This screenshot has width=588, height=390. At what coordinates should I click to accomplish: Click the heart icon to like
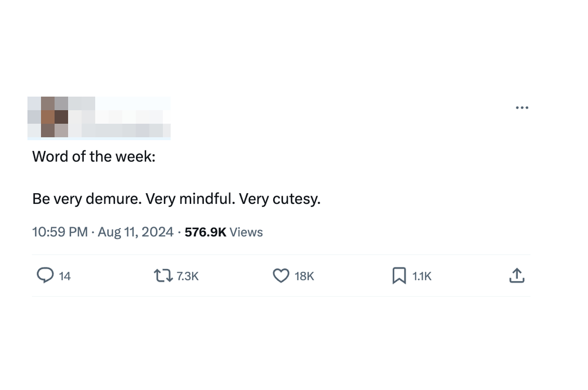281,276
